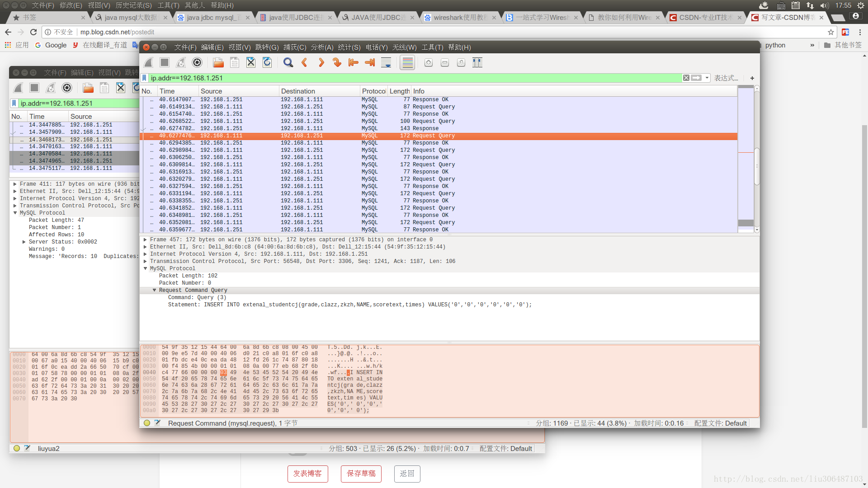This screenshot has height=488, width=868.
Task: Reset text to normal size icon
Action: point(461,63)
